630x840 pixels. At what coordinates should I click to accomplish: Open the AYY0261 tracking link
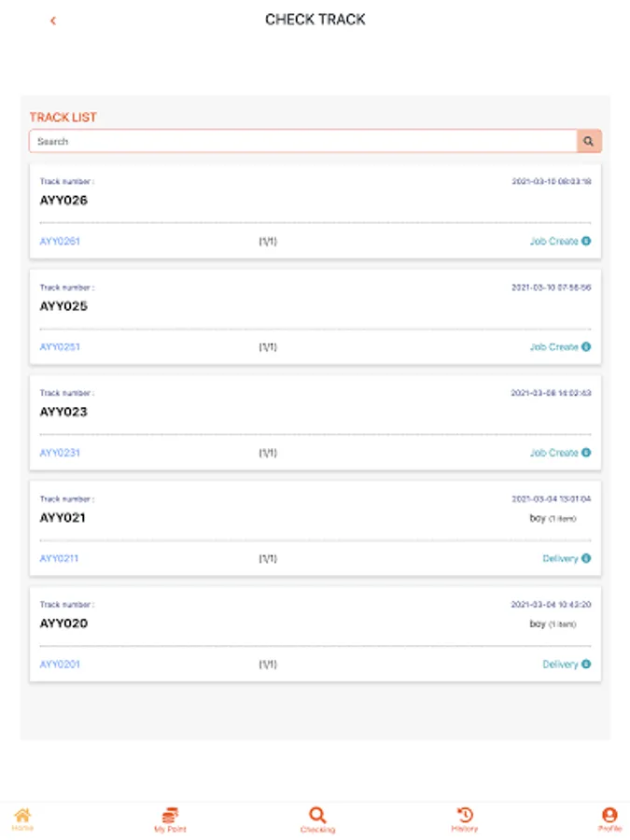[x=60, y=241]
